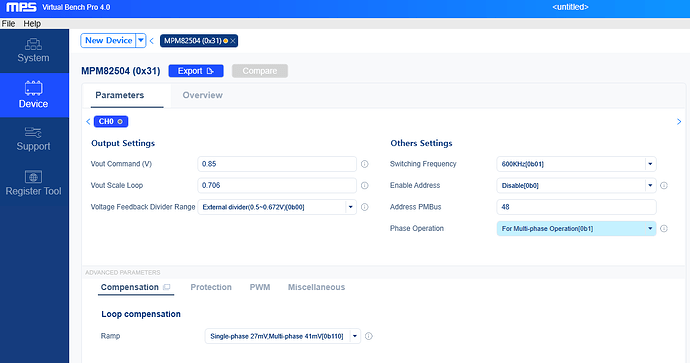Image resolution: width=690 pixels, height=363 pixels.
Task: Click the previous-channel arrow left of CH0
Action: (x=88, y=121)
